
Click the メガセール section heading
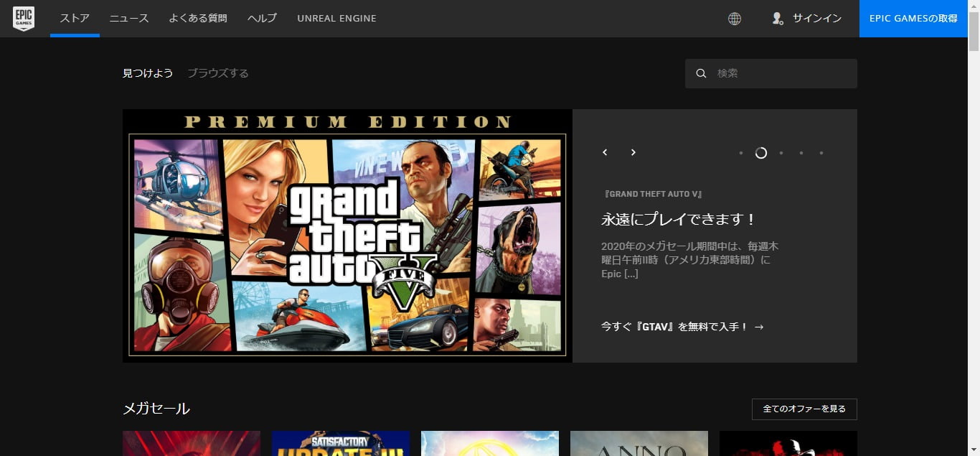(156, 409)
